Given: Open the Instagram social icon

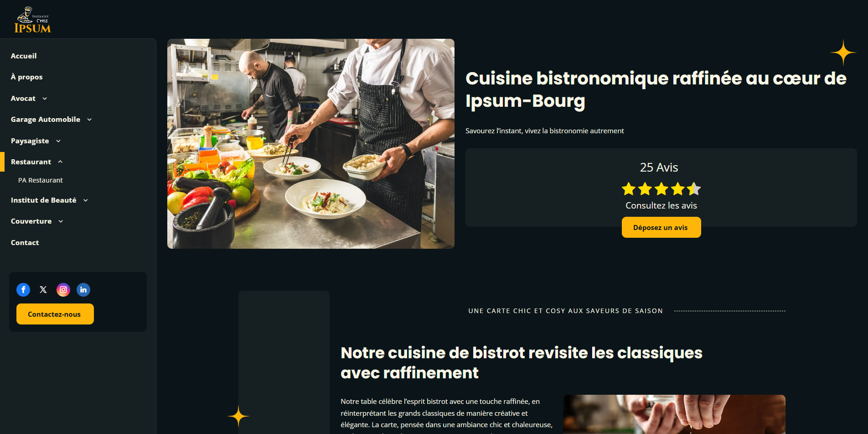Looking at the screenshot, I should tap(63, 290).
